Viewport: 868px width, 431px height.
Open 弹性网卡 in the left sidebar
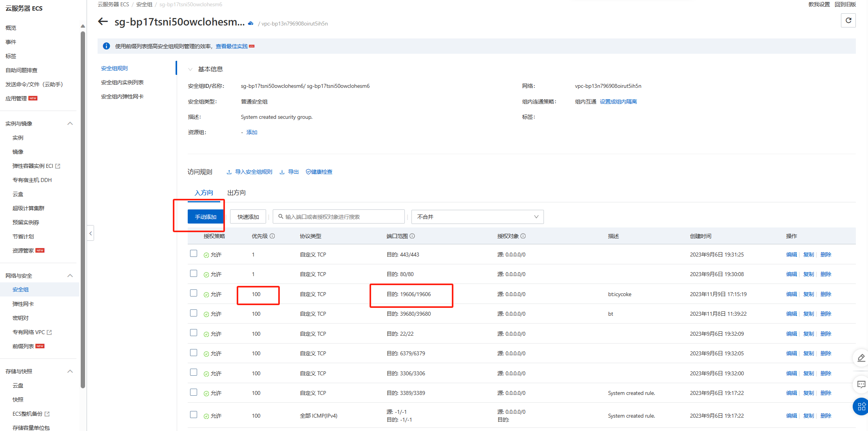(23, 304)
